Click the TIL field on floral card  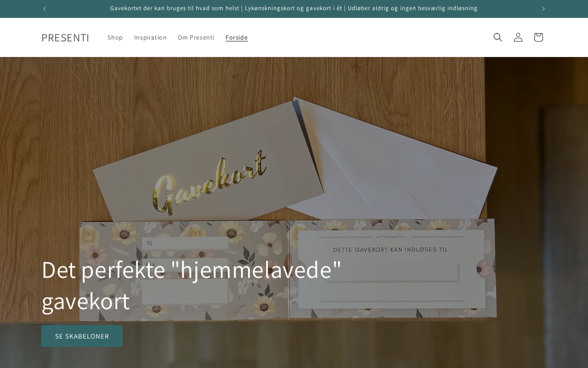click(x=185, y=243)
